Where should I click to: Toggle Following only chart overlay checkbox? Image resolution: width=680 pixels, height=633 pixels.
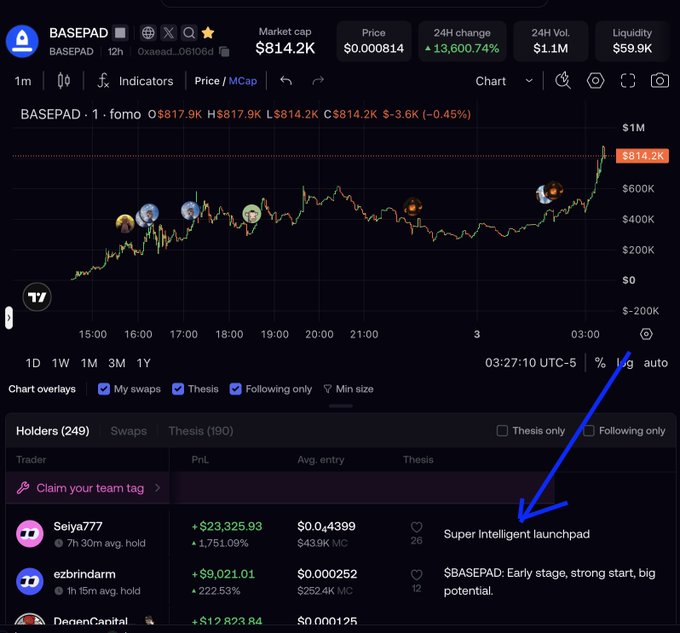235,389
